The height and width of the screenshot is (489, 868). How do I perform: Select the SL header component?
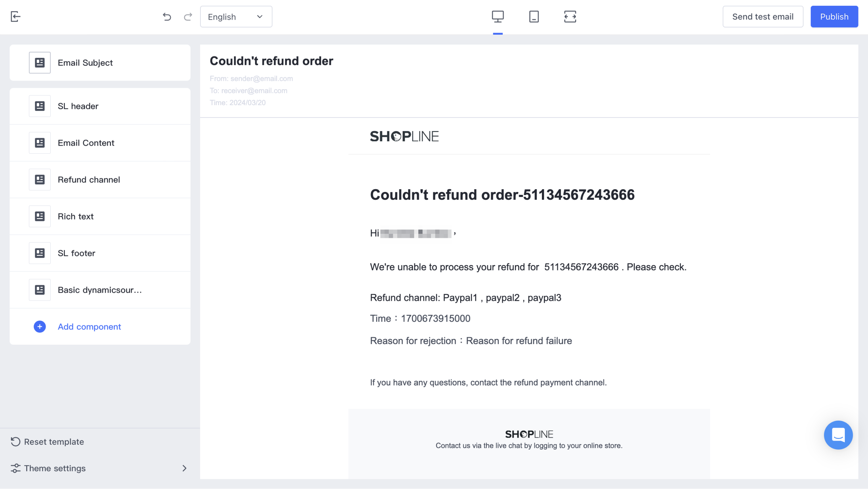[x=100, y=106]
